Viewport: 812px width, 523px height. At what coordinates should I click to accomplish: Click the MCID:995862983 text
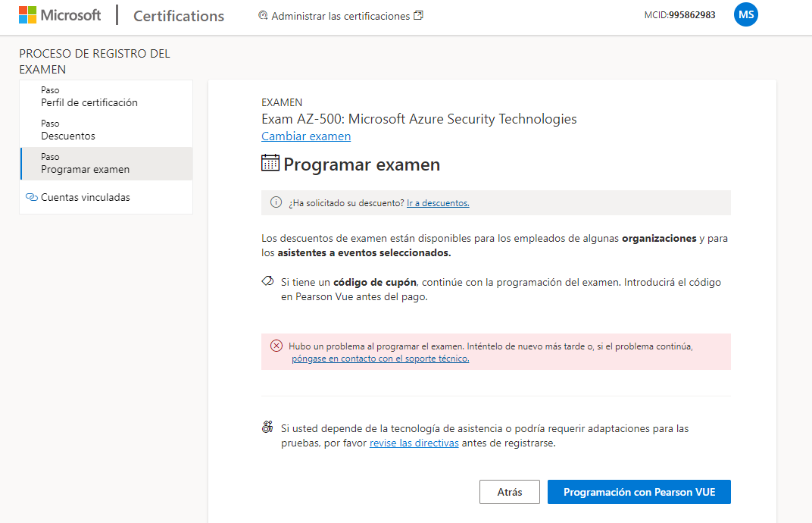[x=679, y=15]
